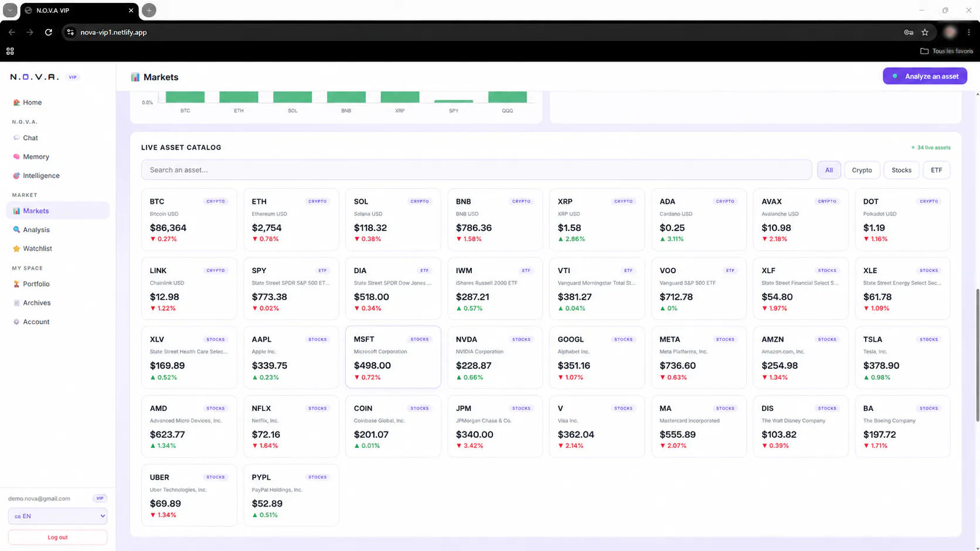Click the BA Boeing change 1.71%
The height and width of the screenshot is (551, 980).
pos(876,446)
